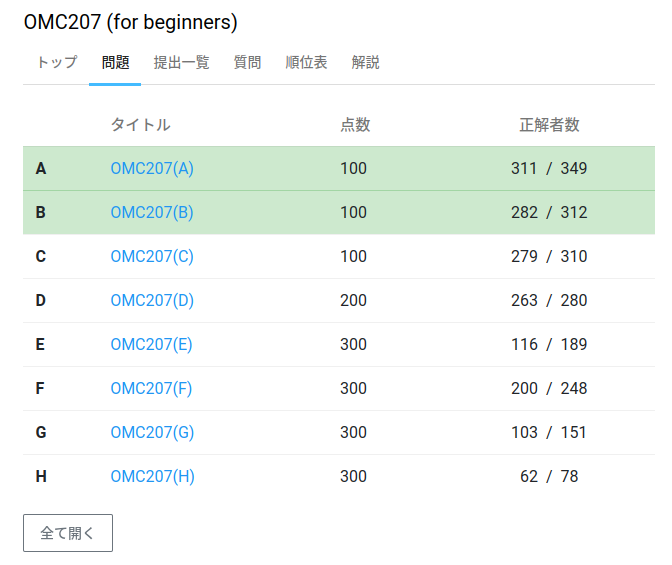Screen dimensions: 672x565
Task: Click the 200 points cell in row D
Action: click(353, 301)
